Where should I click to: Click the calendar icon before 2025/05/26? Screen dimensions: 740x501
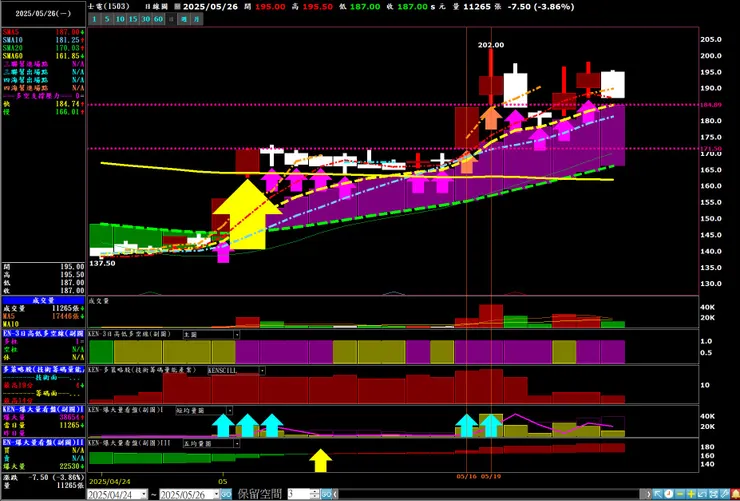177,6
